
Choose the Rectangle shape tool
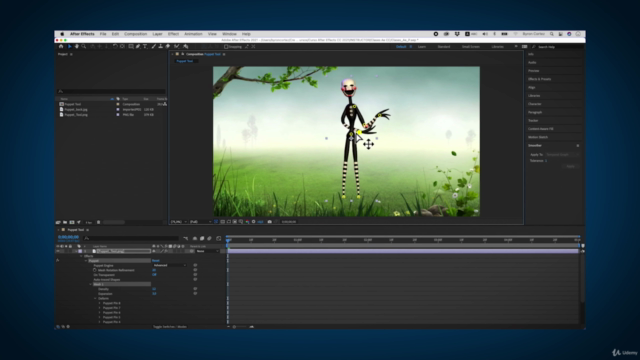click(x=131, y=47)
